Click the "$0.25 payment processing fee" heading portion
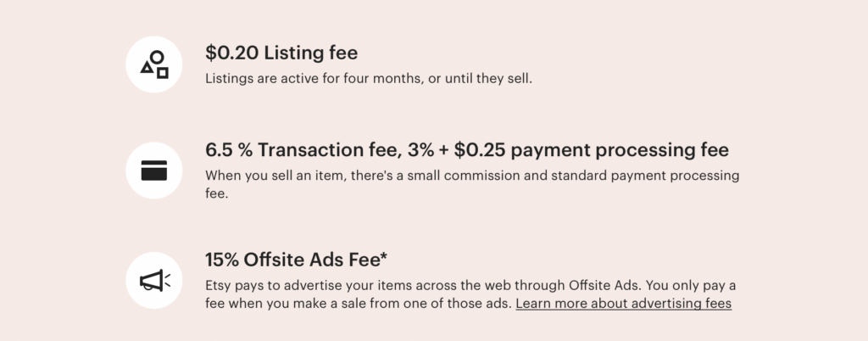The width and height of the screenshot is (868, 341). tap(591, 150)
